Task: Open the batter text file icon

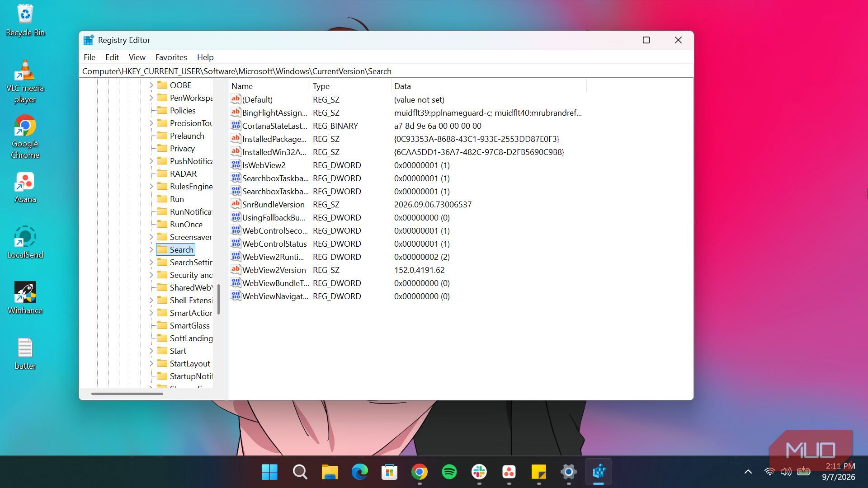Action: 25,354
